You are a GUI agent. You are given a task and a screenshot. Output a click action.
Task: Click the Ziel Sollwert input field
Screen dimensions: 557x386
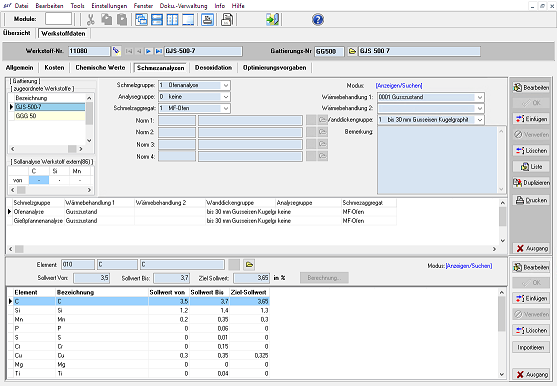252,278
